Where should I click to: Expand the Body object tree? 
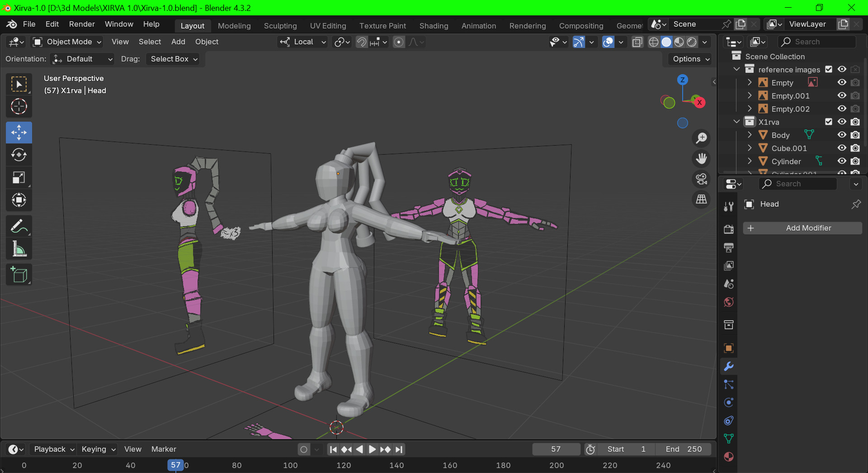tap(750, 135)
